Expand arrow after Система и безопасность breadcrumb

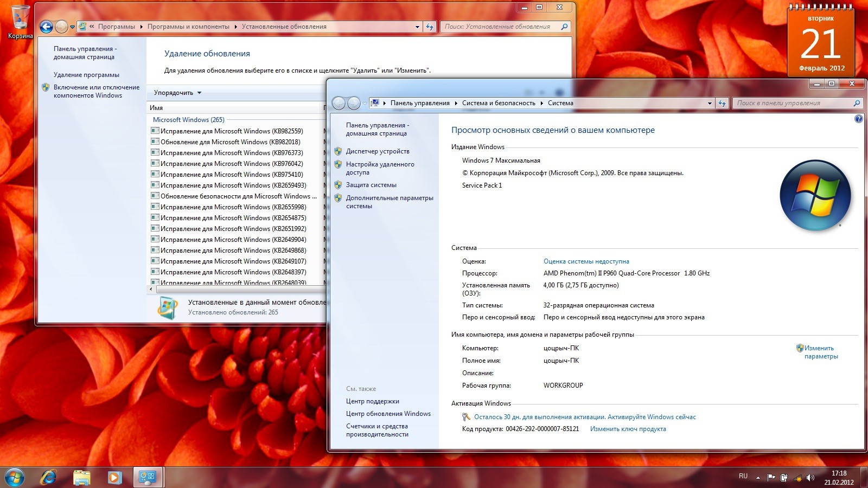tap(542, 103)
